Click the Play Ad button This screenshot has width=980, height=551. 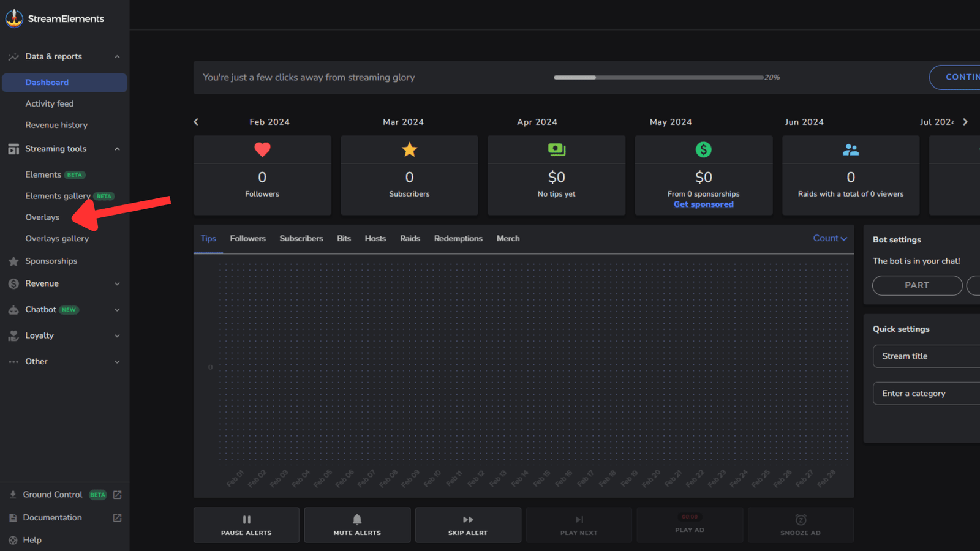[690, 525]
